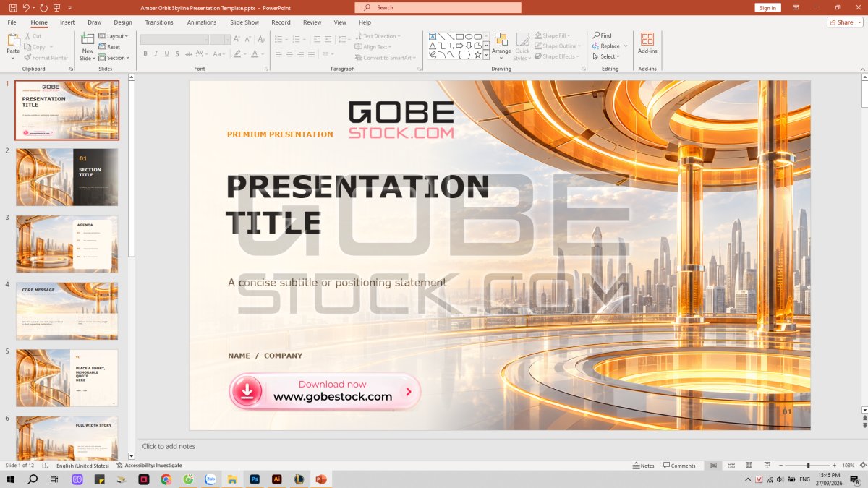This screenshot has height=488, width=868.
Task: Insert a New Slide
Action: coord(88,46)
